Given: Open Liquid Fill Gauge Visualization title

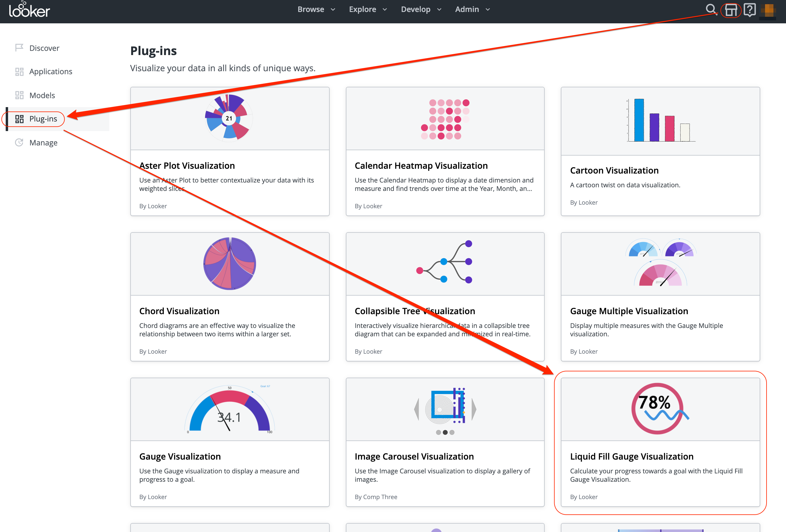Looking at the screenshot, I should pyautogui.click(x=631, y=456).
